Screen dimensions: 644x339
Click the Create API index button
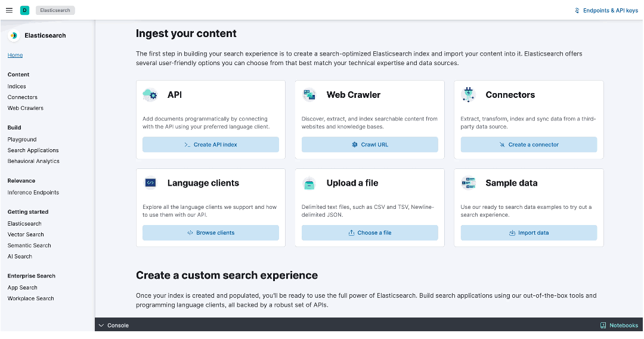[x=210, y=144]
